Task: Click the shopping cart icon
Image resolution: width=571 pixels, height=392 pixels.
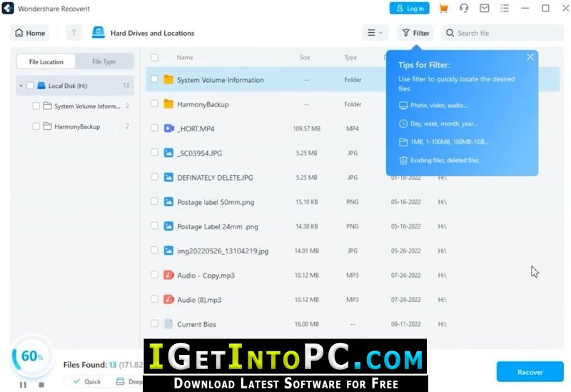Action: click(443, 9)
